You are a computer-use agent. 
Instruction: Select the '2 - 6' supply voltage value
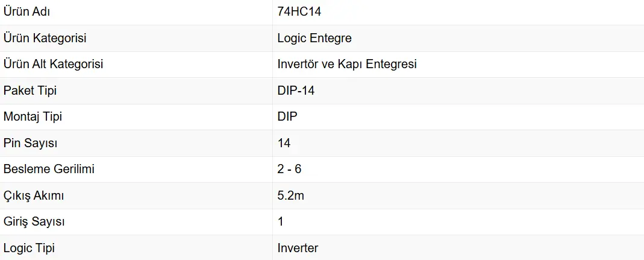coord(289,169)
